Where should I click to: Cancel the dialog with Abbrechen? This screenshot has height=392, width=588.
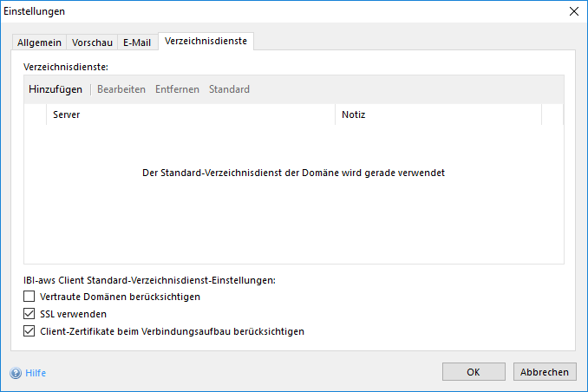pyautogui.click(x=545, y=372)
